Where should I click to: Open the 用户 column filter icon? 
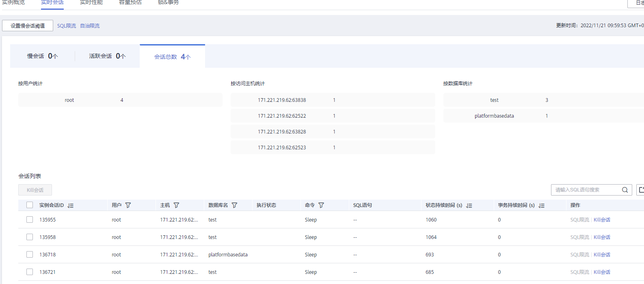[128, 205]
